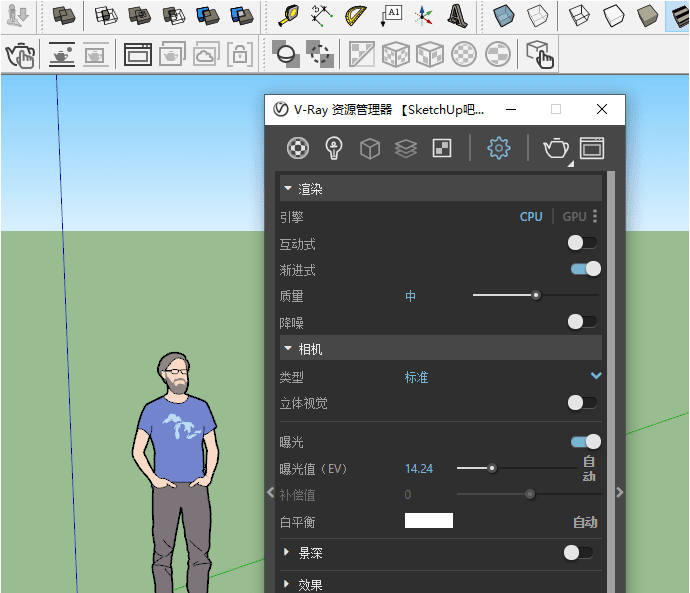Click 自动 white balance button
The height and width of the screenshot is (593, 690).
(x=585, y=522)
